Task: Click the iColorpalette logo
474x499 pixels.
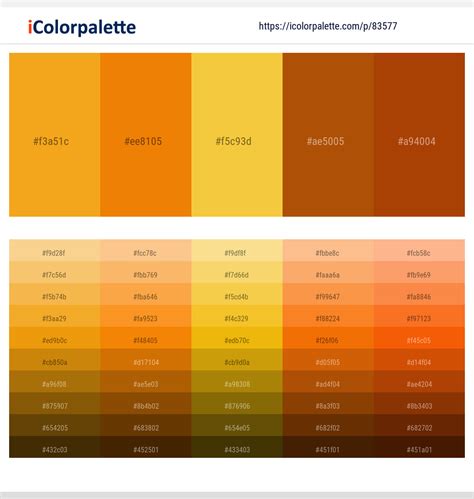Action: (82, 27)
